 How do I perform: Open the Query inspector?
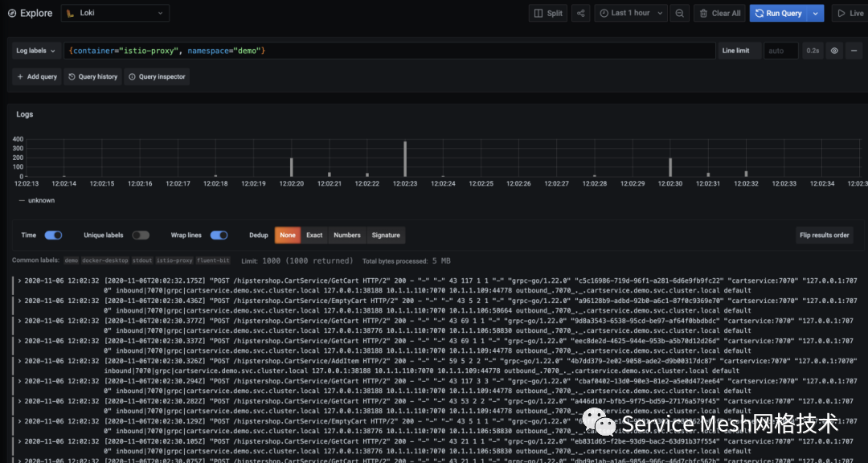point(157,77)
